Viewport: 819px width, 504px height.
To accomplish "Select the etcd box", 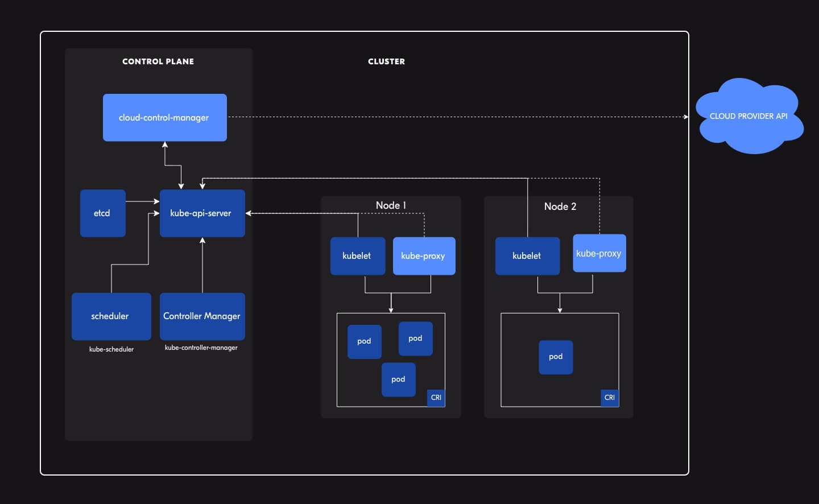I will click(102, 213).
